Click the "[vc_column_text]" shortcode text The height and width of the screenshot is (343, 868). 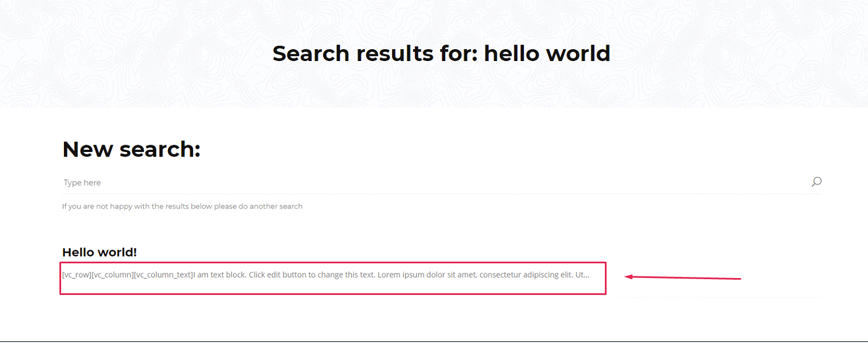pos(164,275)
